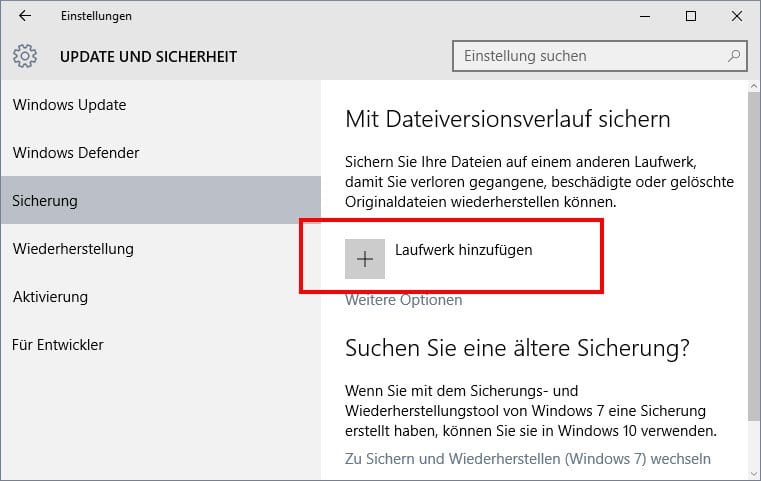Click scrollbar up arrow
This screenshot has width=761, height=481.
pos(754,86)
